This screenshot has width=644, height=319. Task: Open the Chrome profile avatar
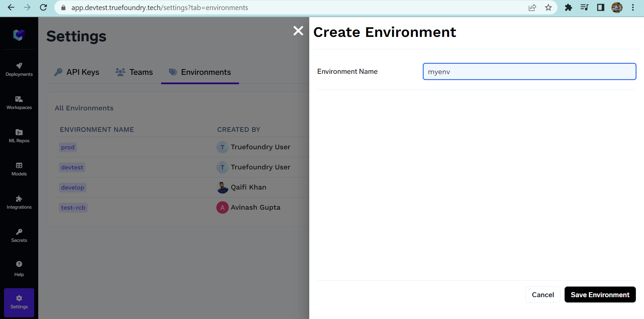617,7
